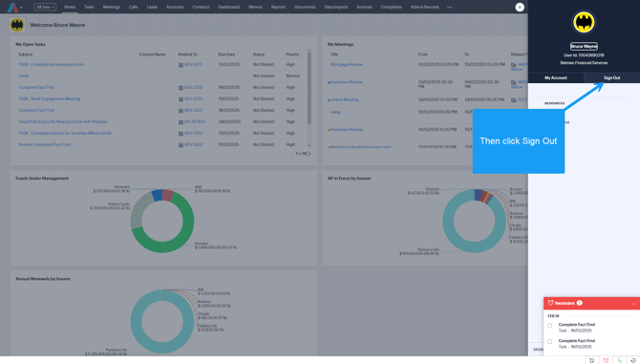
Task: Switch to the Leads tab
Action: (x=152, y=7)
